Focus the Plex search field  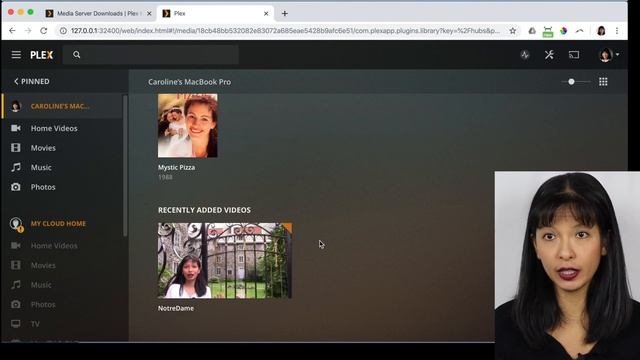tap(151, 55)
